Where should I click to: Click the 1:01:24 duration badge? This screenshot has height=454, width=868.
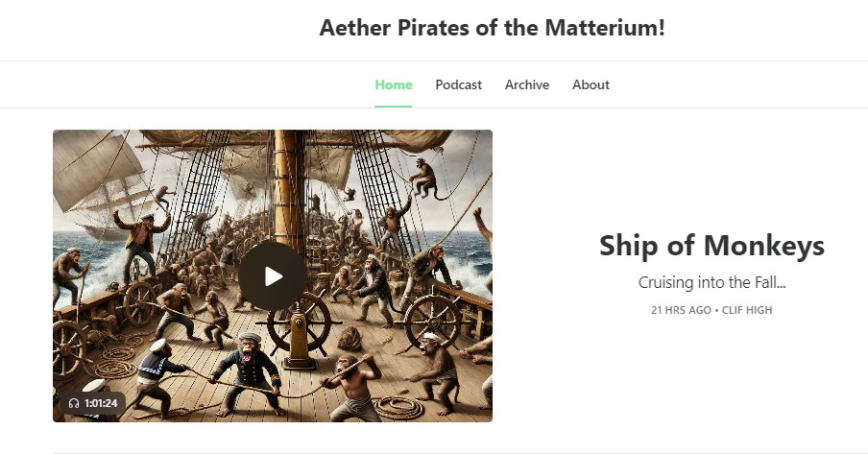click(x=93, y=403)
